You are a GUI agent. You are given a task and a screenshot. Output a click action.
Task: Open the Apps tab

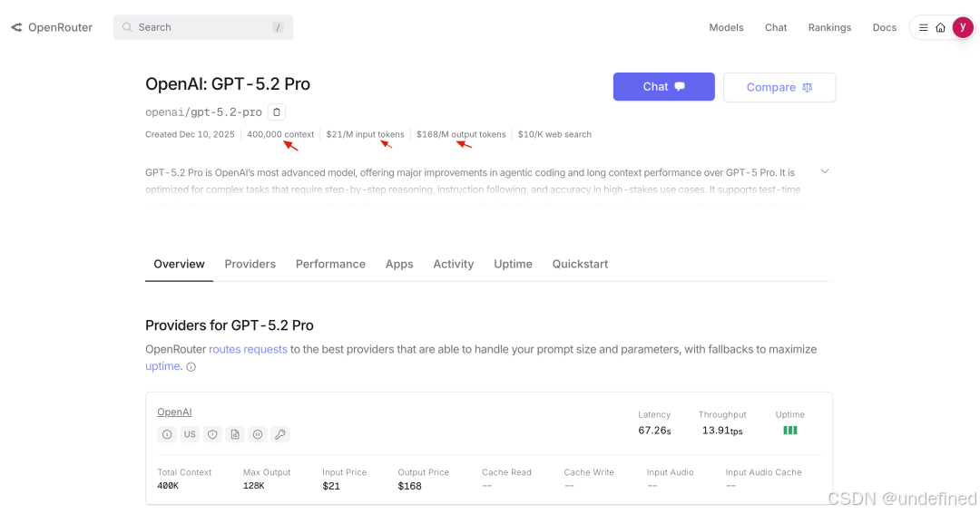[399, 264]
